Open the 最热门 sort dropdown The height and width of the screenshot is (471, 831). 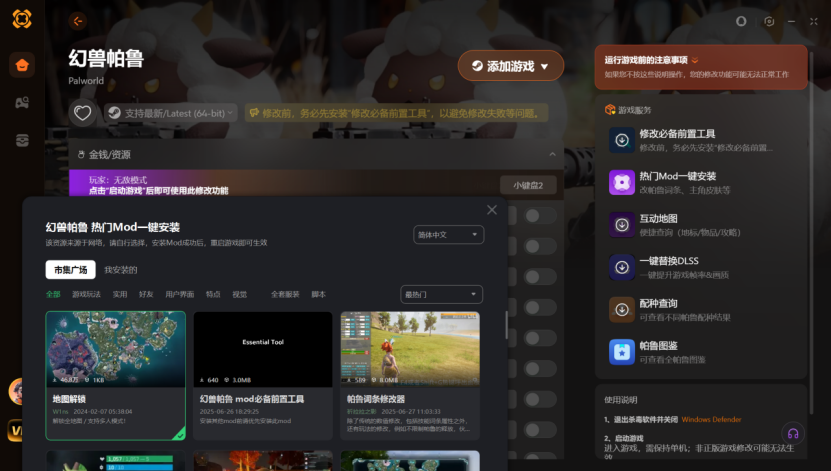pos(441,295)
